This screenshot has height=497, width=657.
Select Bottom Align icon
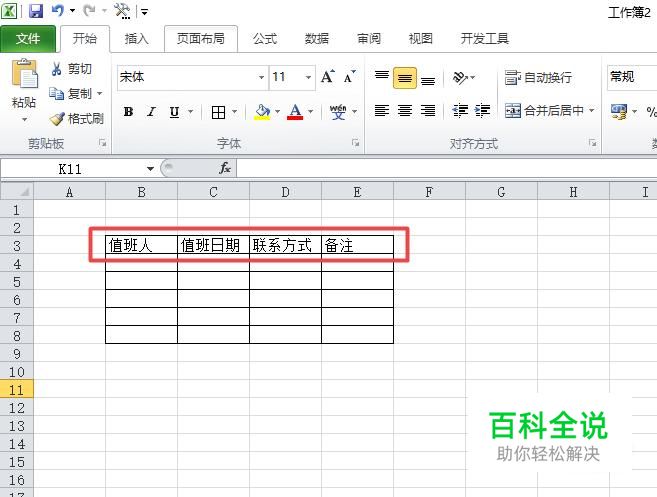click(428, 81)
